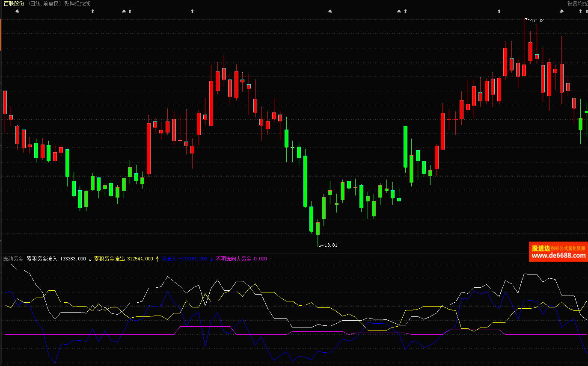Click the first double-arrow marker in the top row
This screenshot has height=366, width=588.
click(92, 12)
